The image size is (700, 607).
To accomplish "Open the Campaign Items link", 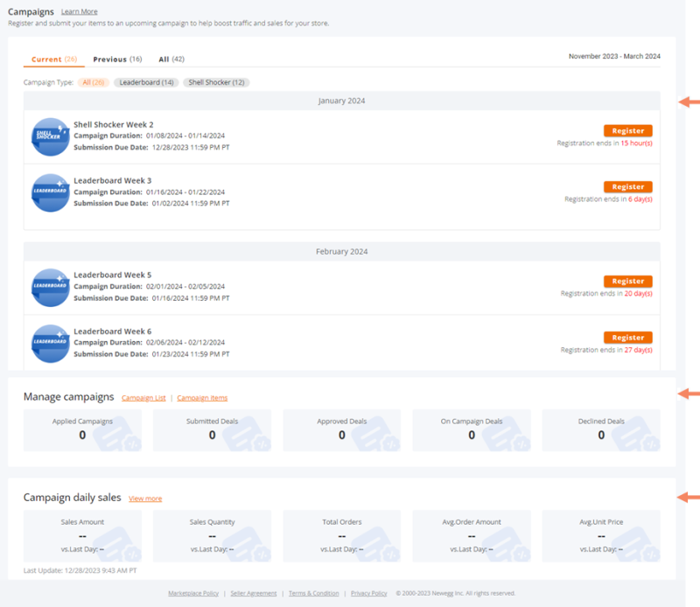I will (x=200, y=397).
